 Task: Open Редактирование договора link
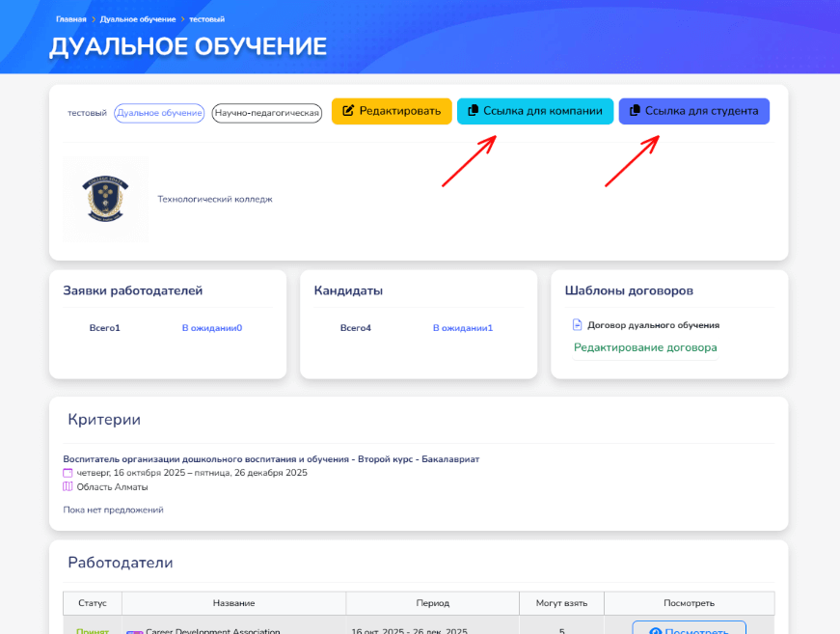point(645,347)
